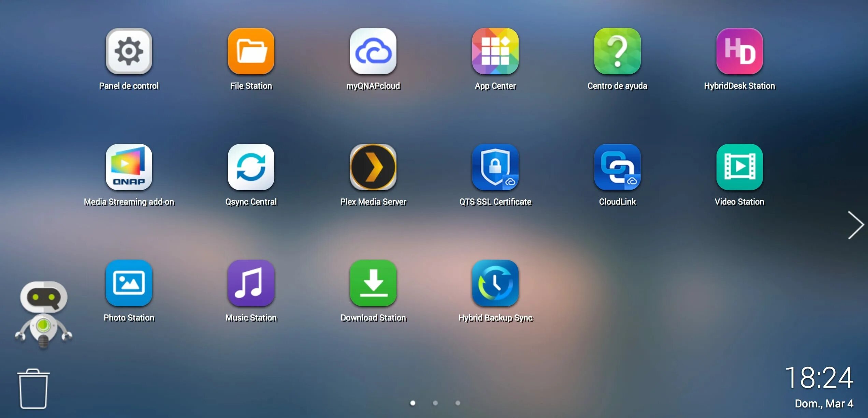Click the QTS SSL Certificate label
Image resolution: width=868 pixels, height=418 pixels.
pyautogui.click(x=495, y=202)
